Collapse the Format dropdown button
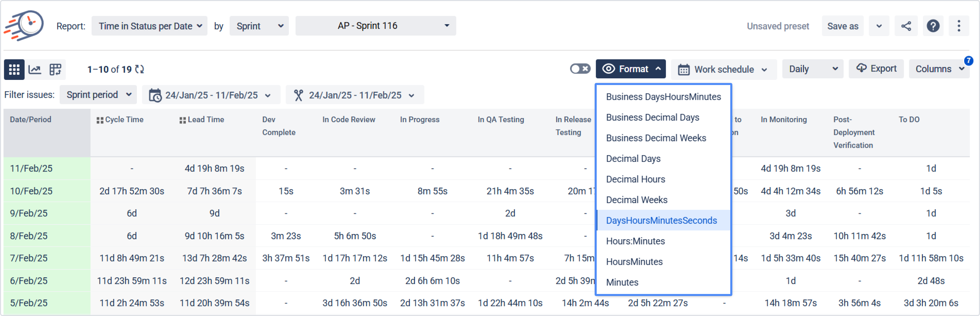Viewport: 980px width, 316px height. tap(630, 69)
